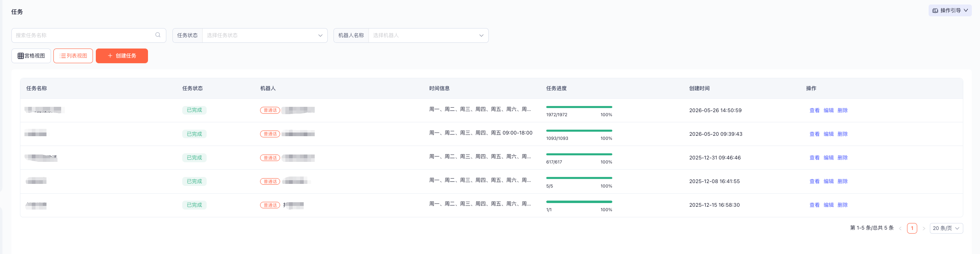Click the 5/5 progress count
980x254 pixels.
(550, 186)
